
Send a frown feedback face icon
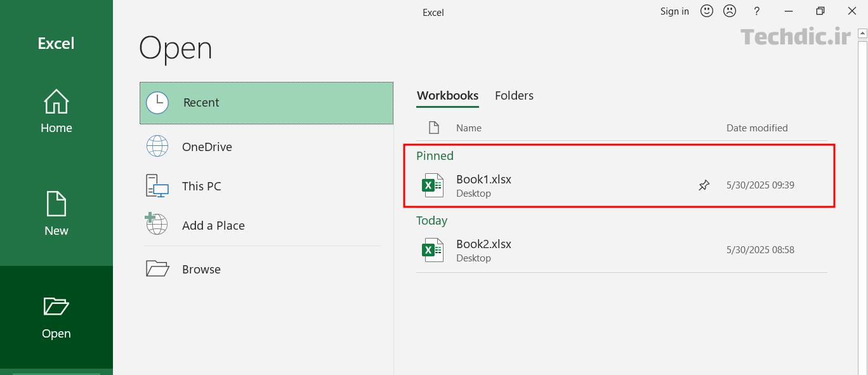[x=730, y=11]
